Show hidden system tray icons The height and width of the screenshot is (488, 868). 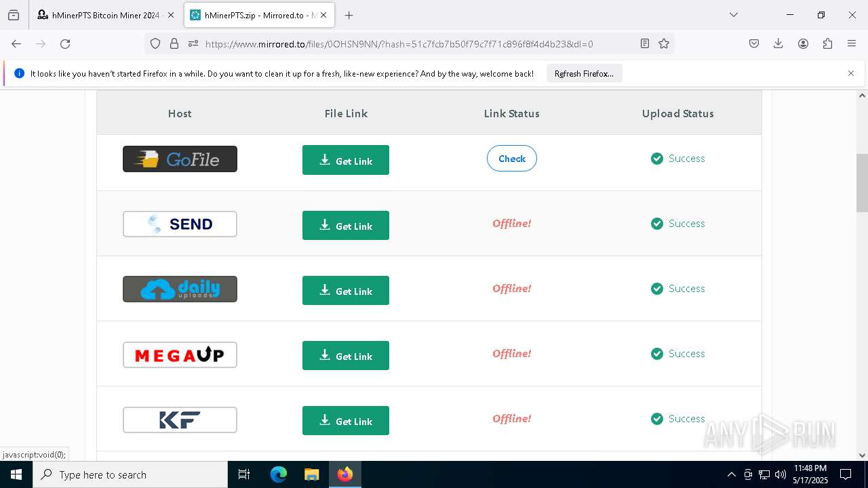pyautogui.click(x=731, y=474)
